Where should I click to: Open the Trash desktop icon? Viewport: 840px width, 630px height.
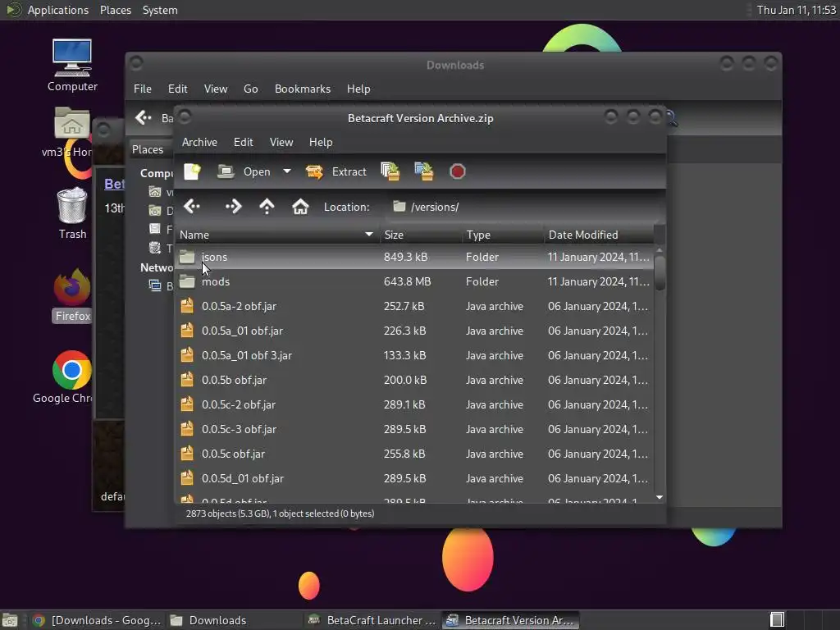point(72,213)
